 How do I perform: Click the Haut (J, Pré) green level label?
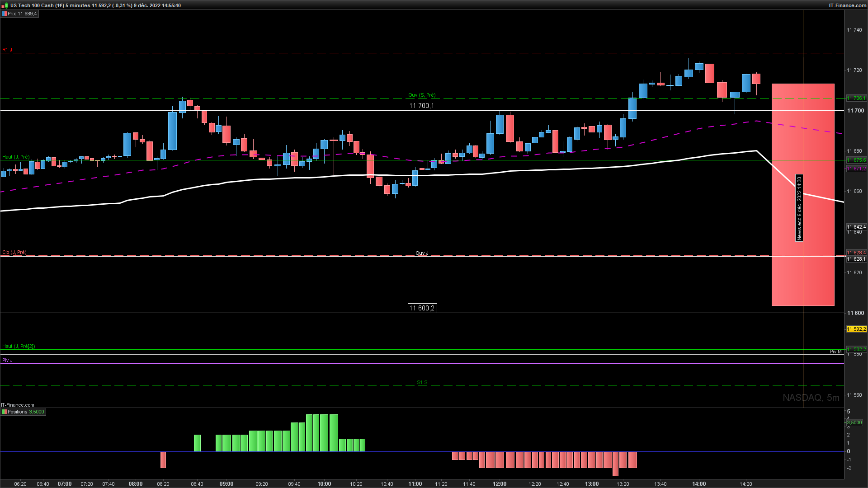pyautogui.click(x=16, y=157)
